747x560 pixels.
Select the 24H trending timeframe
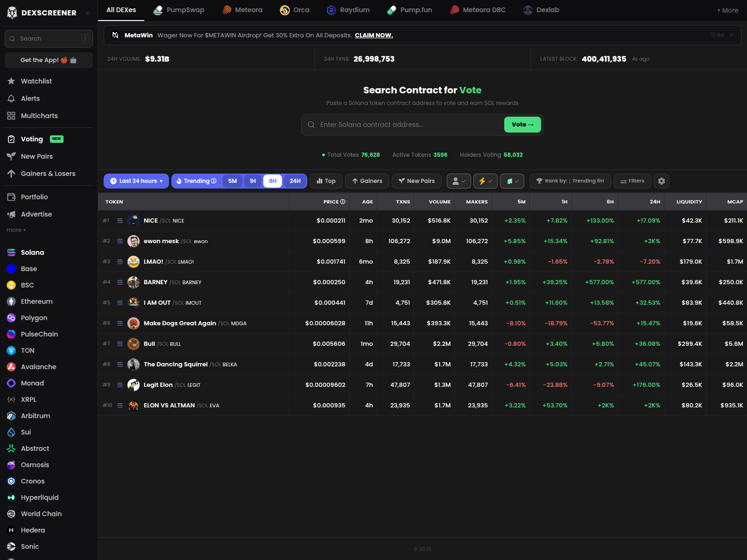tap(295, 181)
